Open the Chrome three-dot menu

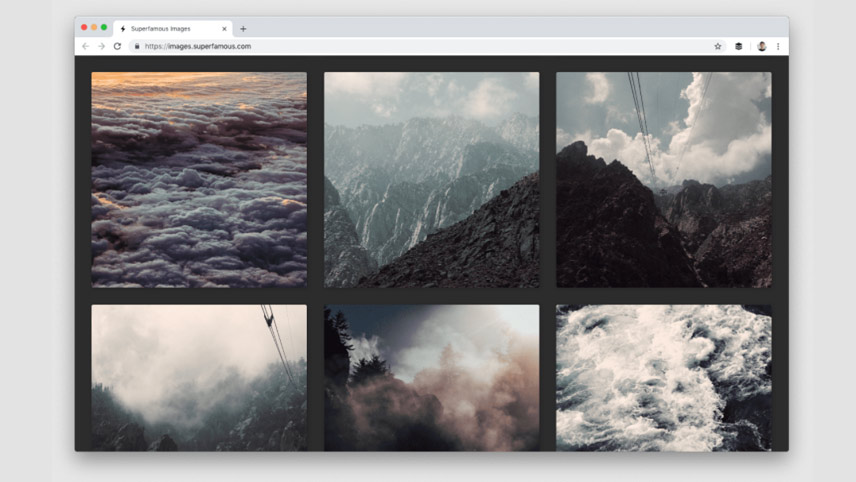[778, 46]
